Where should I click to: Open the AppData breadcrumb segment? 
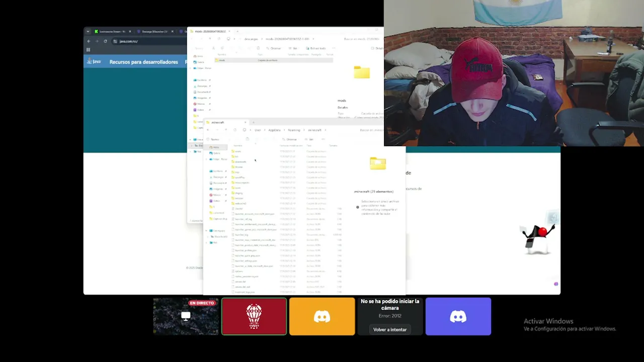click(x=274, y=130)
